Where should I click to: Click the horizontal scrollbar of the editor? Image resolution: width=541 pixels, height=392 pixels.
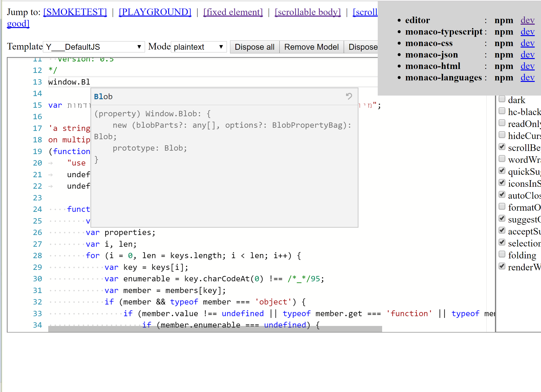(215, 329)
